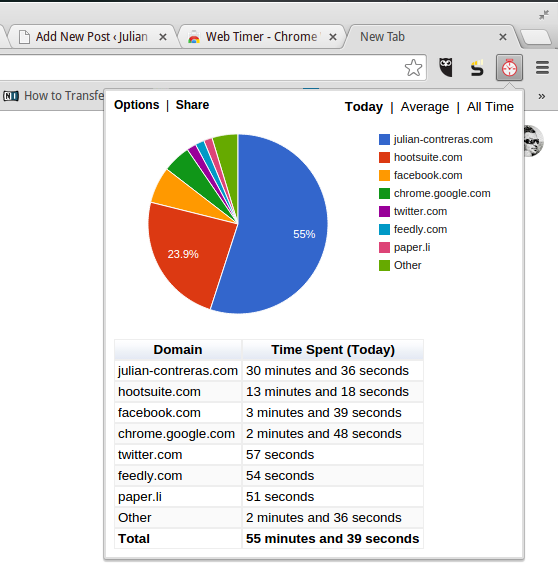Open the Options link in popup
558x586 pixels.
point(136,105)
